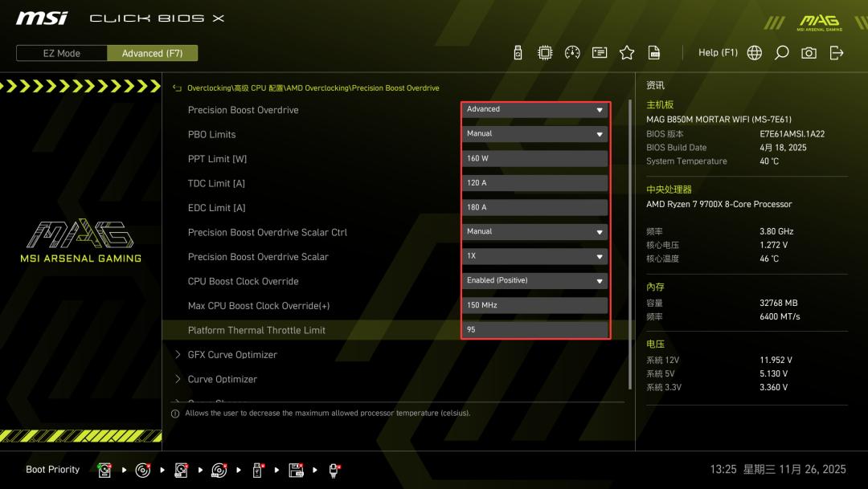This screenshot has height=489, width=868.
Task: Open the Precision Boost Overdrive Advanced dropdown
Action: point(535,109)
